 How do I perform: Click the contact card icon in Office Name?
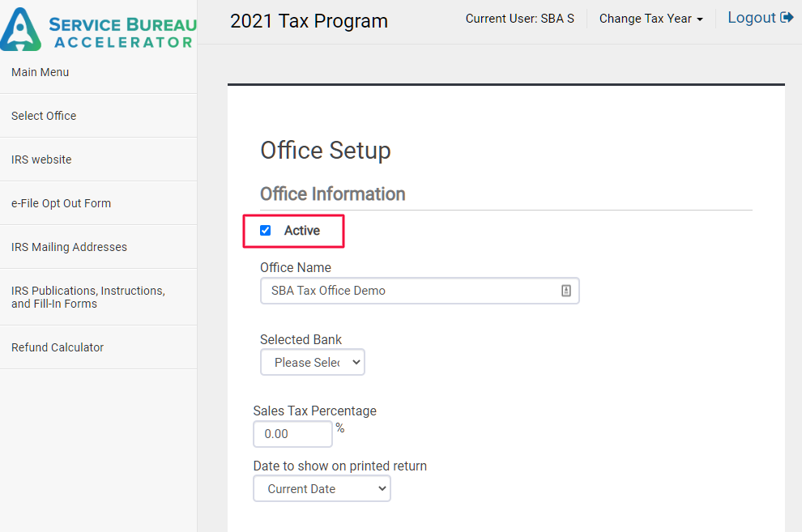(566, 291)
